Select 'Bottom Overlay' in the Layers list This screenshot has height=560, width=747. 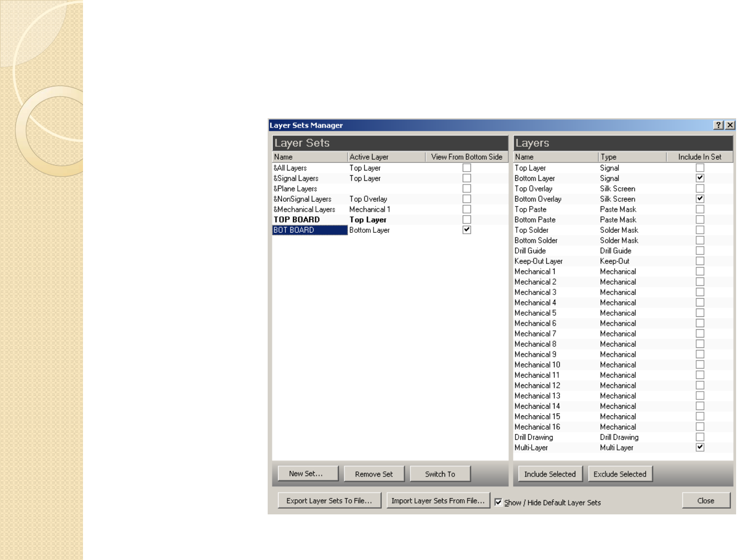coord(538,199)
